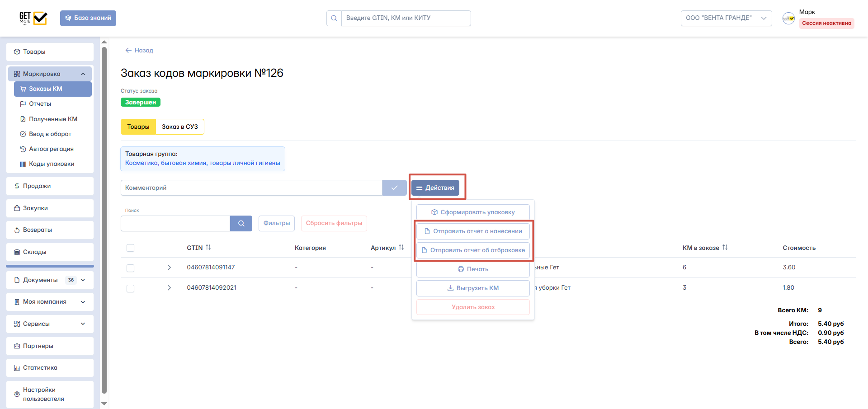Open the Фильтры button
Screen dimensions: 868x409
(277, 223)
